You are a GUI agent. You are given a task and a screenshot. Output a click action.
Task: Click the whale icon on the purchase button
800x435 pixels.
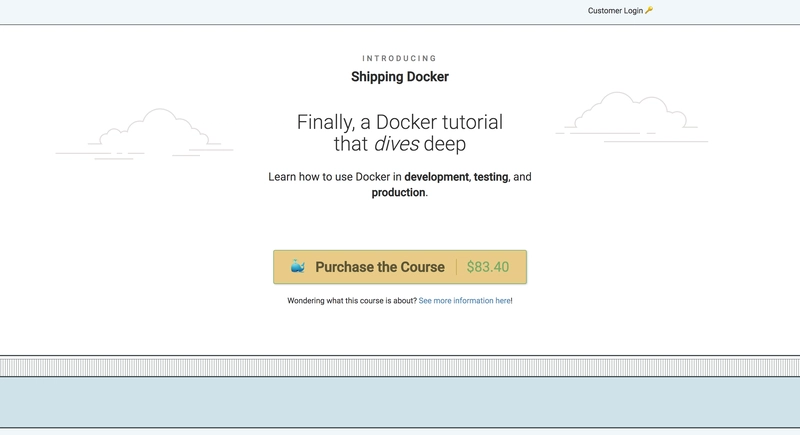point(297,267)
